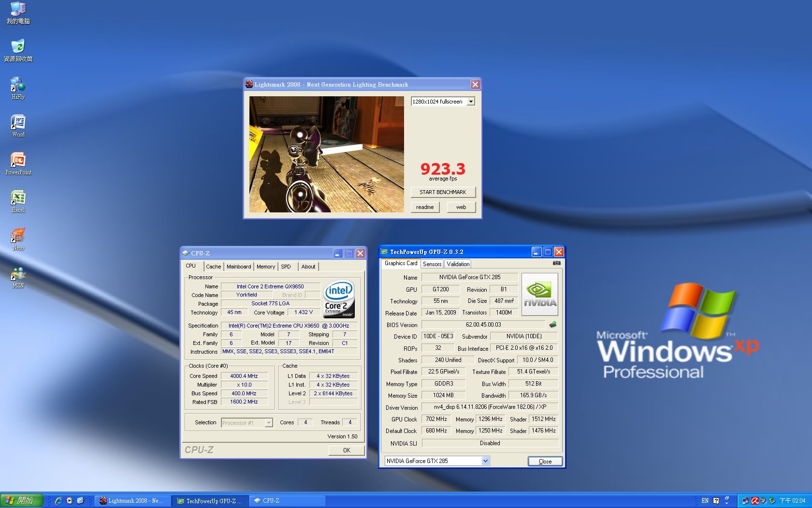
Task: Click the BIOS save icon in GPU-Z
Action: click(553, 325)
